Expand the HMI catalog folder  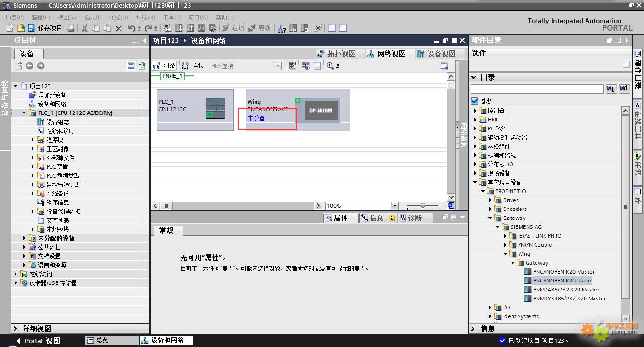pyautogui.click(x=475, y=120)
